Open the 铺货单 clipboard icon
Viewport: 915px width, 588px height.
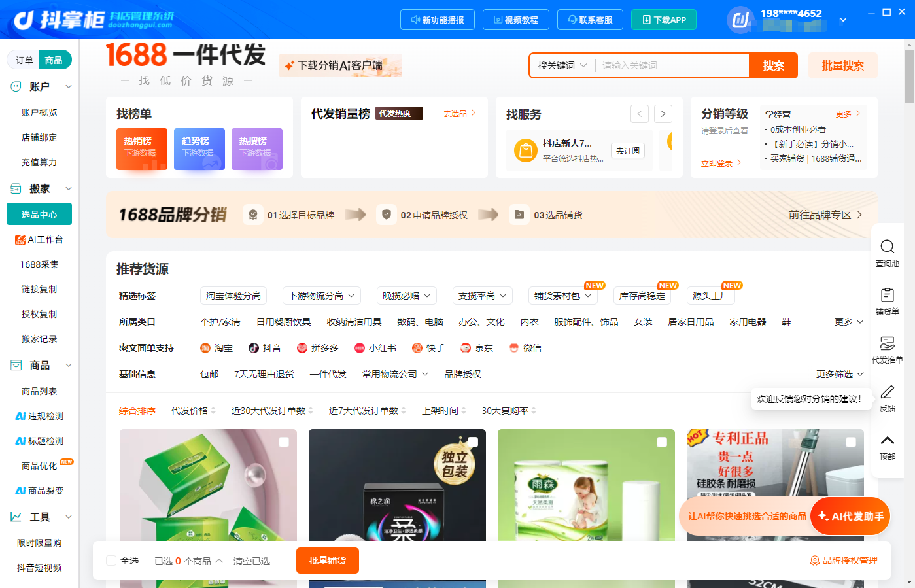[x=887, y=295]
